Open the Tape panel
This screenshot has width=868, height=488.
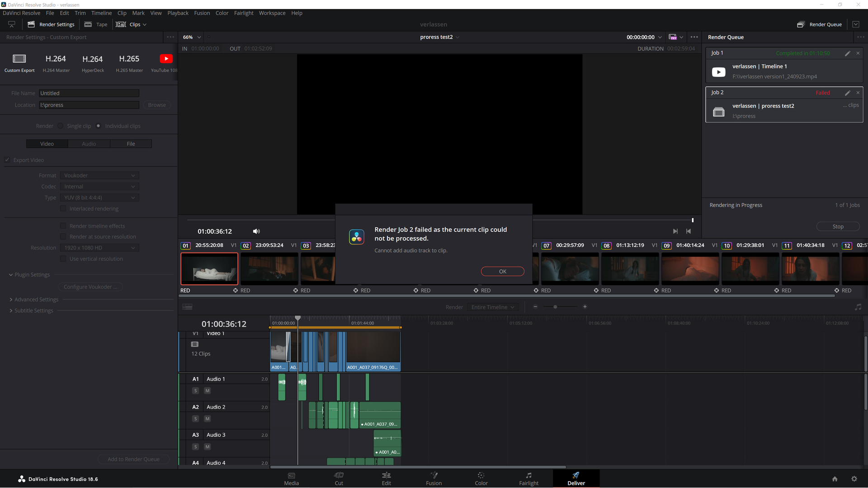(x=96, y=24)
